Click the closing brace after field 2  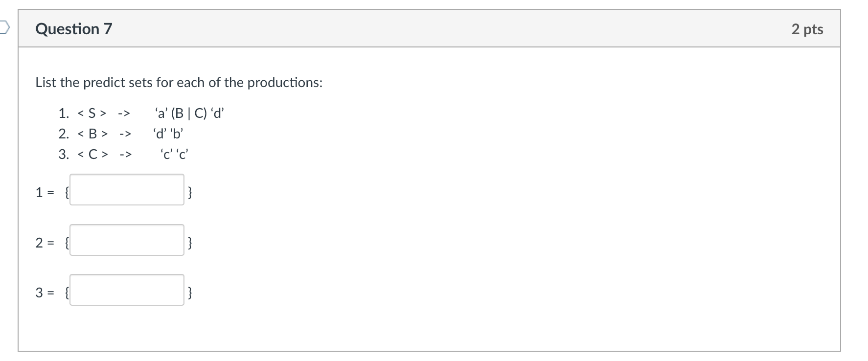[x=190, y=243]
